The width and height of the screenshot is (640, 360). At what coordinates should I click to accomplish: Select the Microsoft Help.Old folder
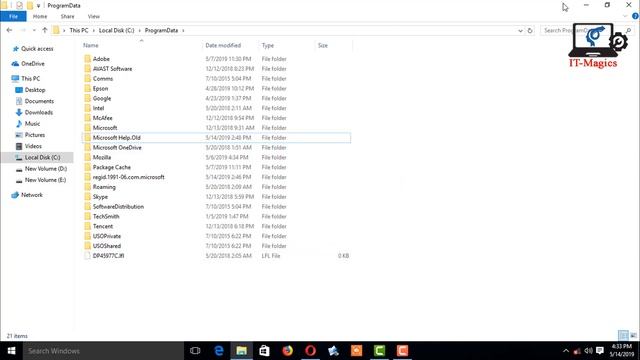(116, 138)
